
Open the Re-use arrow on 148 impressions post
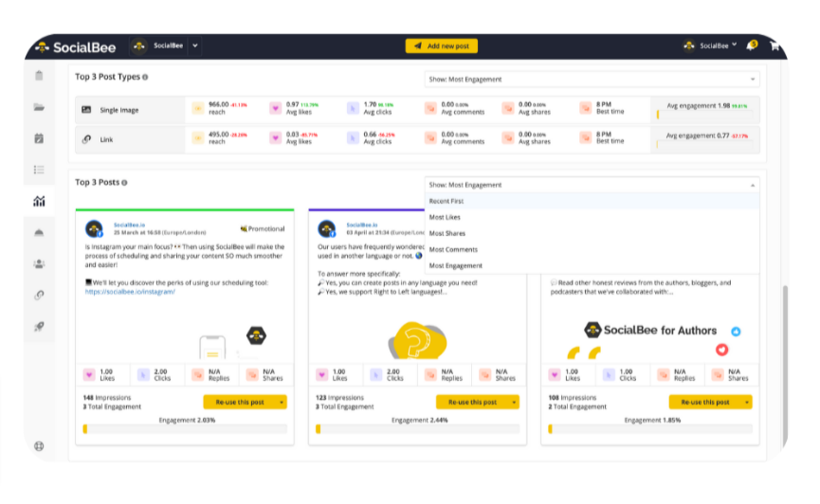click(x=282, y=402)
